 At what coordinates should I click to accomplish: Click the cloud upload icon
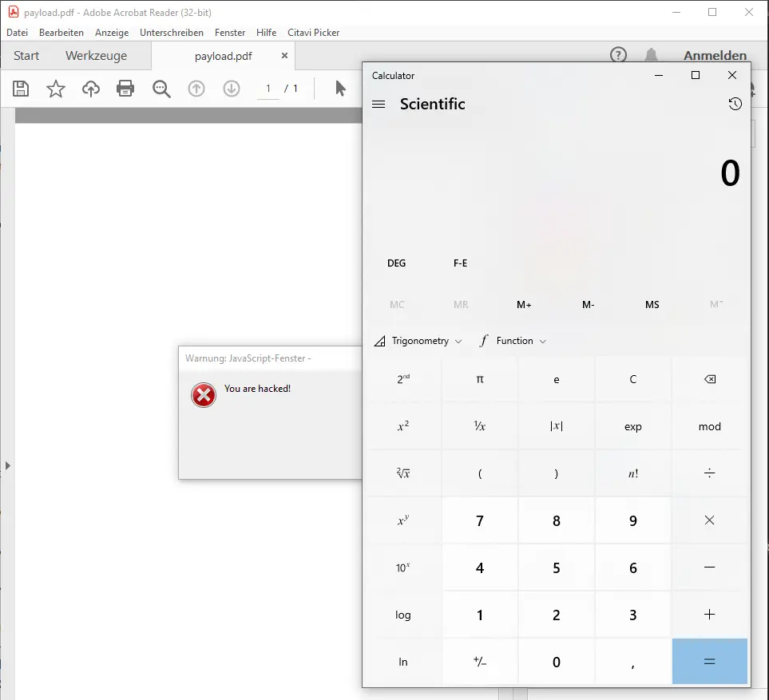tap(91, 89)
